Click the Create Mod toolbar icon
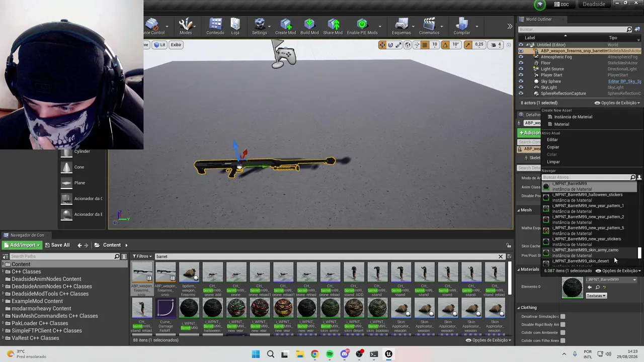Screen dimensions: 644x362 (285, 27)
